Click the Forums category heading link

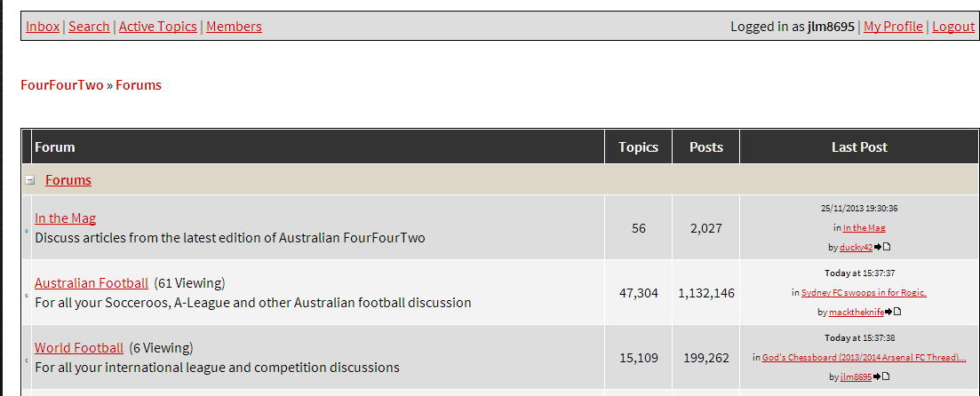tap(68, 180)
